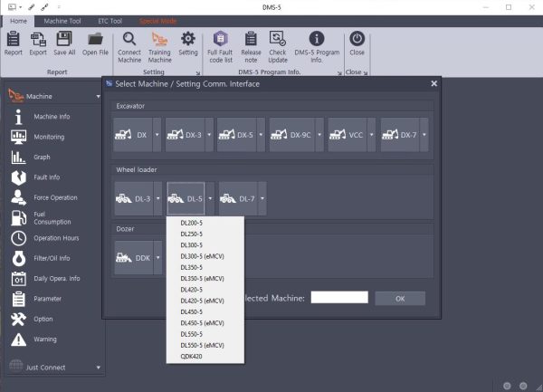Click the Export ribbon icon
The height and width of the screenshot is (392, 543).
[38, 43]
